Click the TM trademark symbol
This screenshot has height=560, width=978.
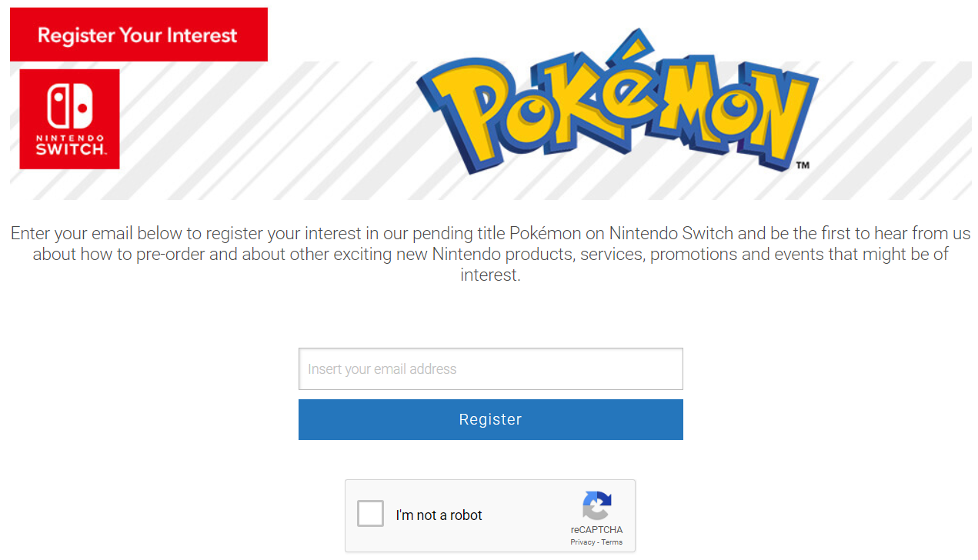pos(802,165)
